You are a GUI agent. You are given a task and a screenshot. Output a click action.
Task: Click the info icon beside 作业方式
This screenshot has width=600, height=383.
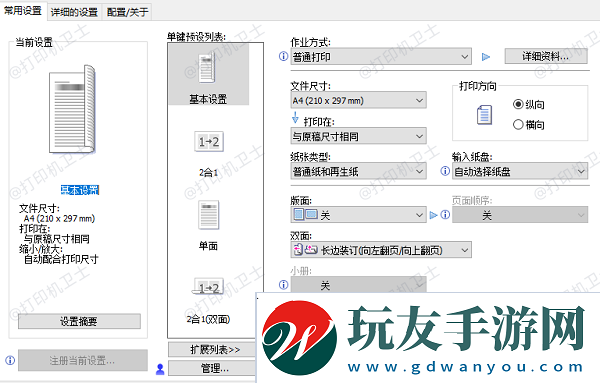point(284,57)
